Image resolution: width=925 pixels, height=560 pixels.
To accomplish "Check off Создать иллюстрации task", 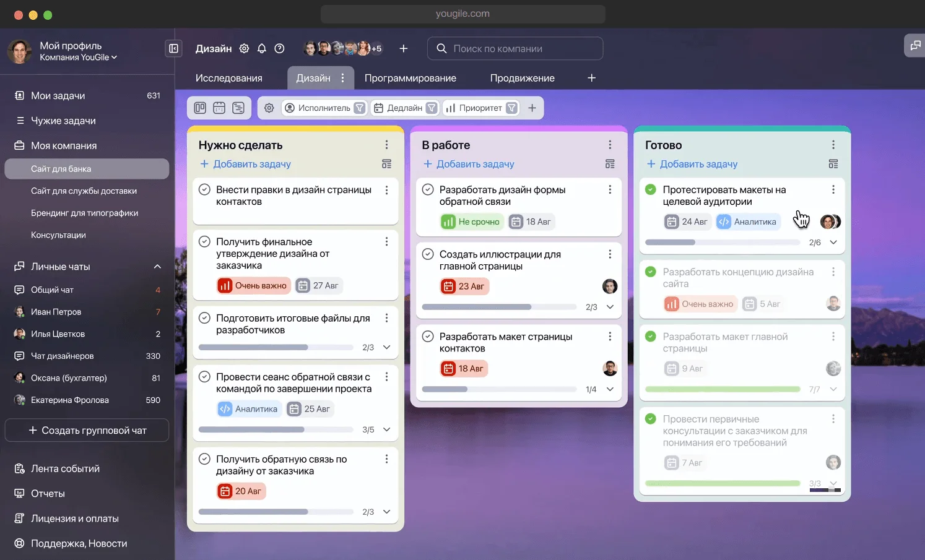I will coord(428,254).
